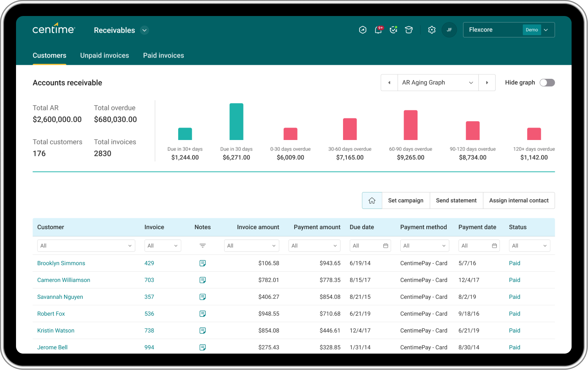Click the Send statement button
588x370 pixels.
456,200
